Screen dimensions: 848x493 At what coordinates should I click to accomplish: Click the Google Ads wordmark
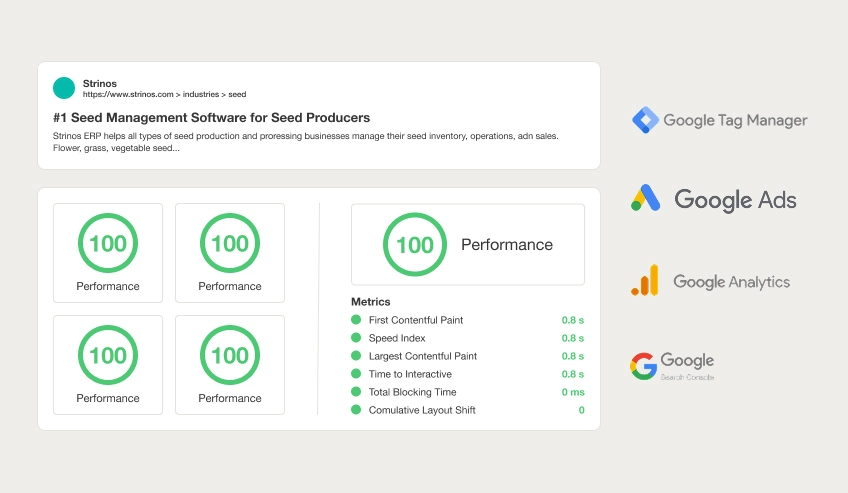pyautogui.click(x=736, y=200)
